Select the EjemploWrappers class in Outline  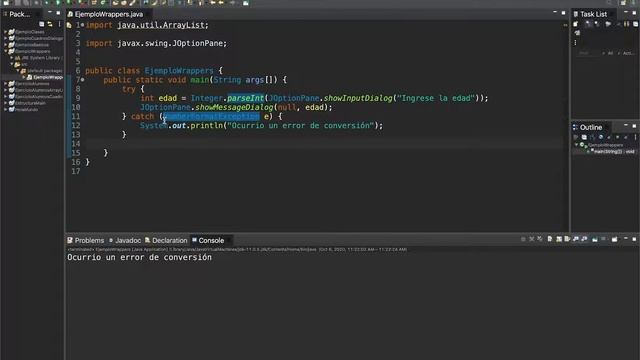[605, 145]
